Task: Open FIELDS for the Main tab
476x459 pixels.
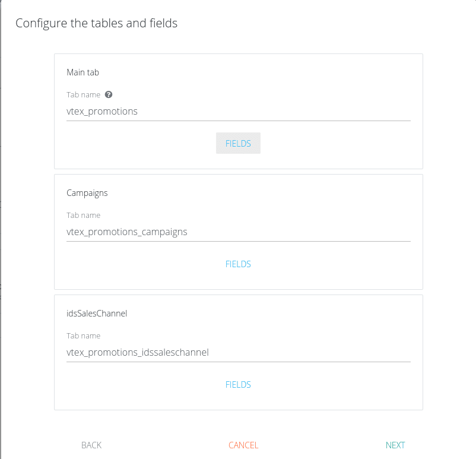Action: tap(238, 143)
